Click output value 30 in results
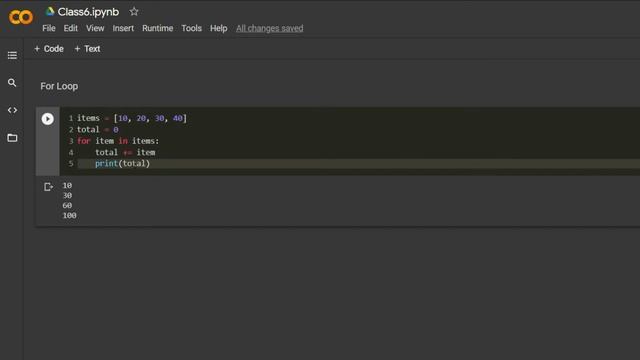The image size is (640, 360). (x=67, y=196)
